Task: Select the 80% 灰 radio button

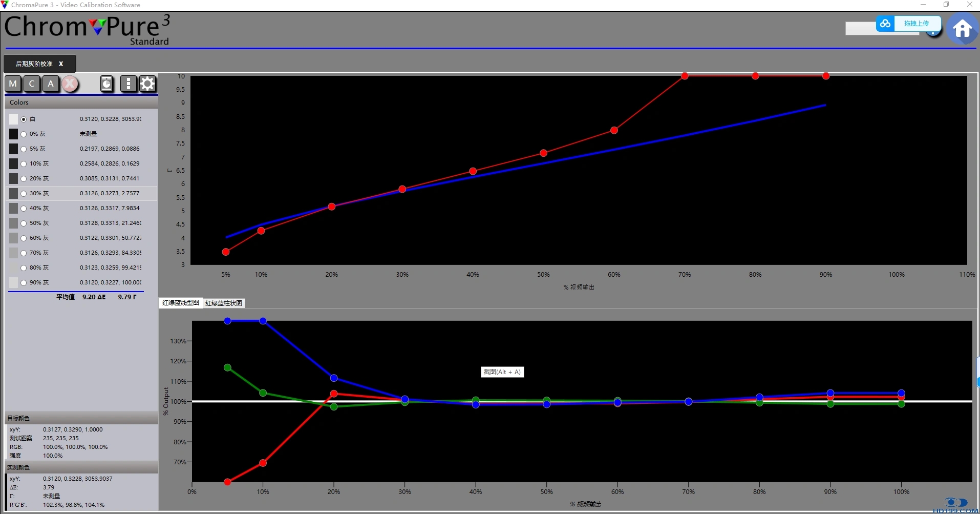Action: 24,268
